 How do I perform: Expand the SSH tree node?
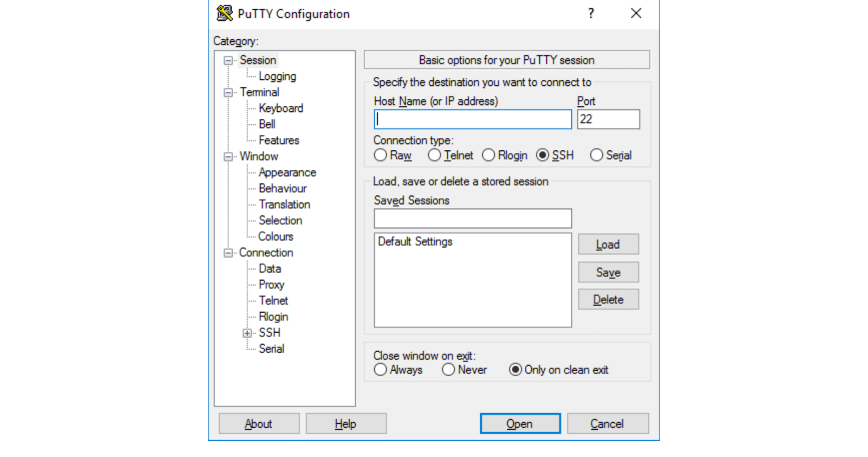247,333
